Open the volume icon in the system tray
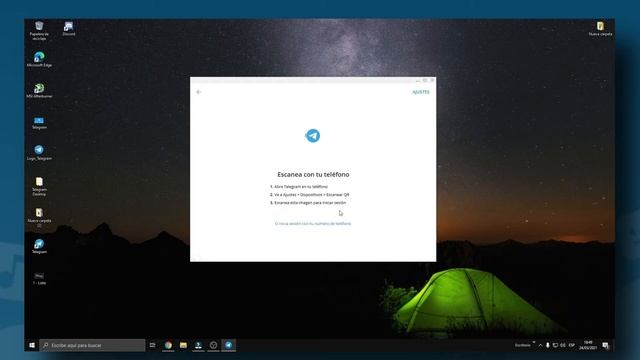 click(x=563, y=345)
